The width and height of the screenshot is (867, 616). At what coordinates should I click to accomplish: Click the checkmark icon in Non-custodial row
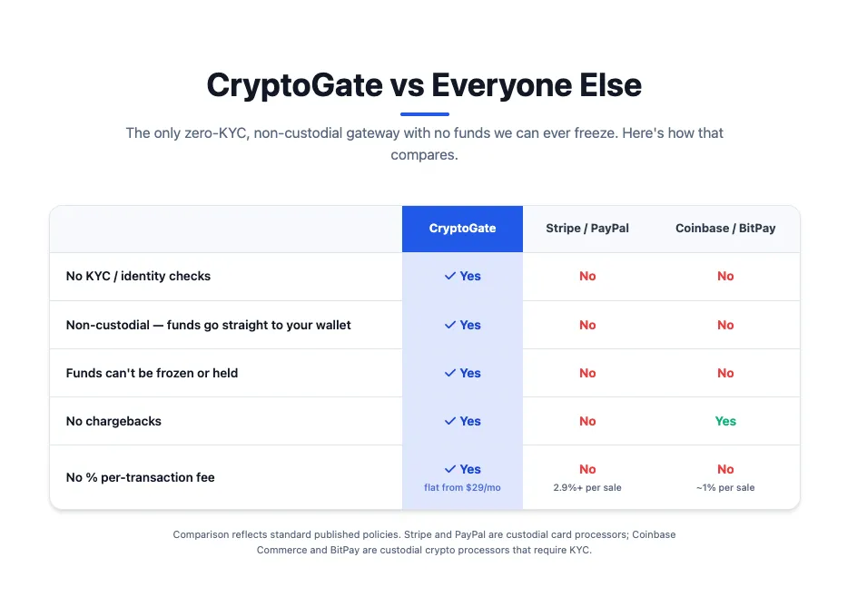point(450,325)
